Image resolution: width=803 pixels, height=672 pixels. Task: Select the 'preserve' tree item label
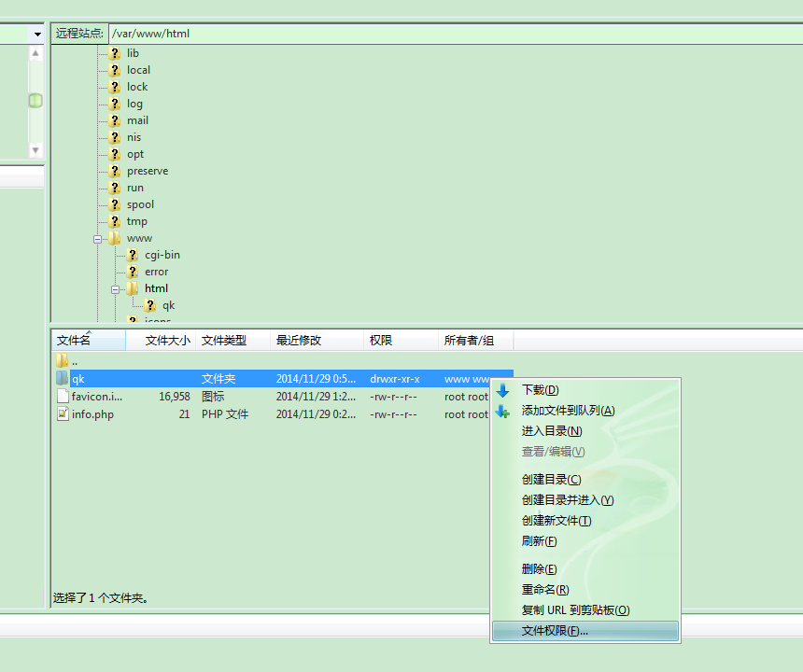(x=148, y=171)
